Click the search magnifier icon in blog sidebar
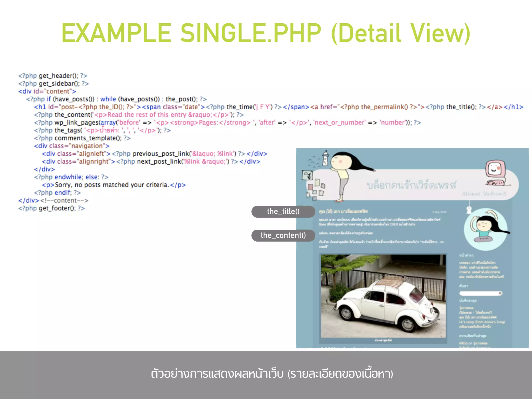The height and width of the screenshot is (399, 532). pos(500,293)
